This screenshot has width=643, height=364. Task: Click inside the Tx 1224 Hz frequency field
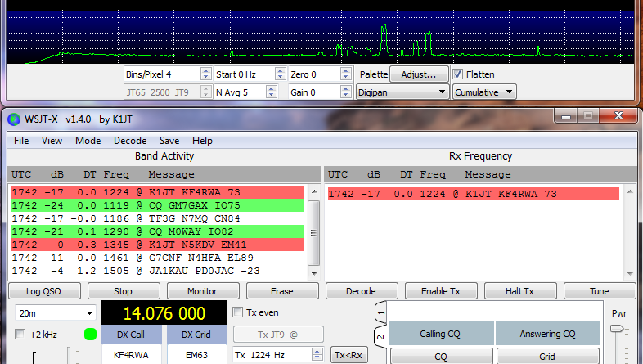[272, 355]
